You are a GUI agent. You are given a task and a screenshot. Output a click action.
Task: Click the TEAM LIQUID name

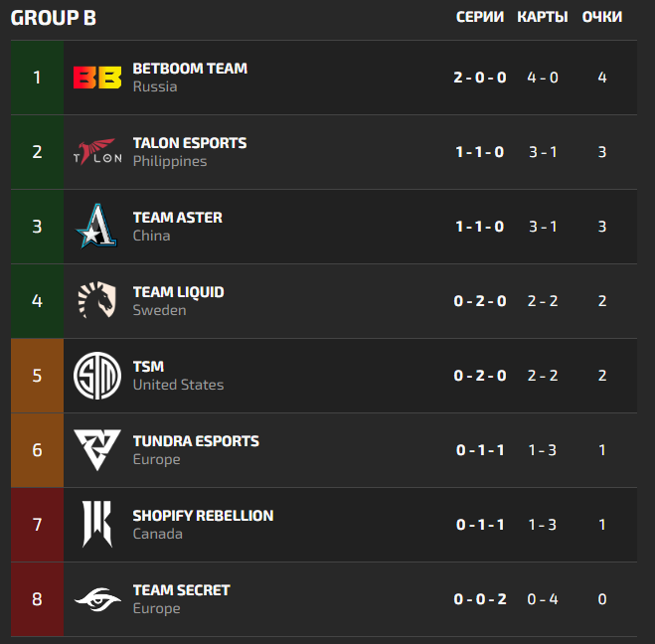pyautogui.click(x=178, y=292)
